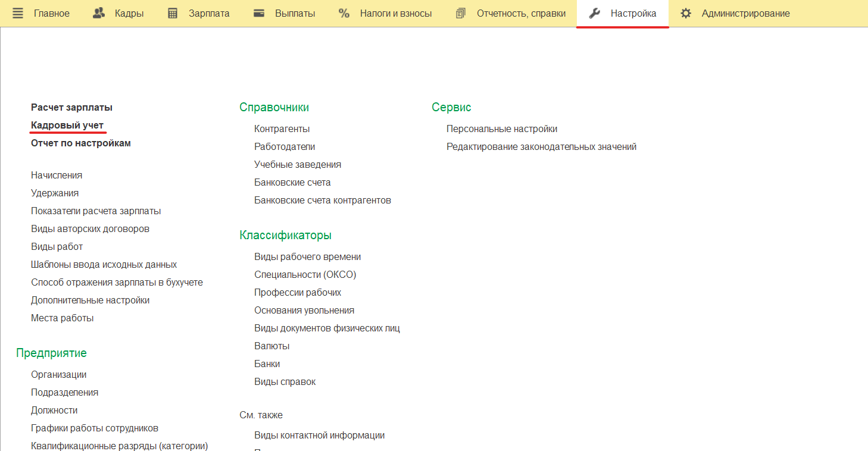Viewport: 868px width, 451px height.
Task: Open Основания увольнения classifier
Action: 304,311
